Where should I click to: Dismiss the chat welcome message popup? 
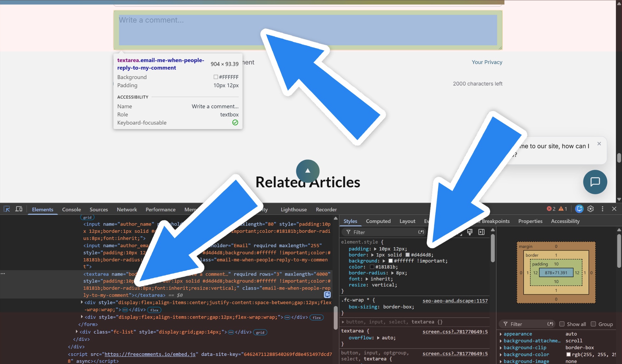click(x=599, y=144)
